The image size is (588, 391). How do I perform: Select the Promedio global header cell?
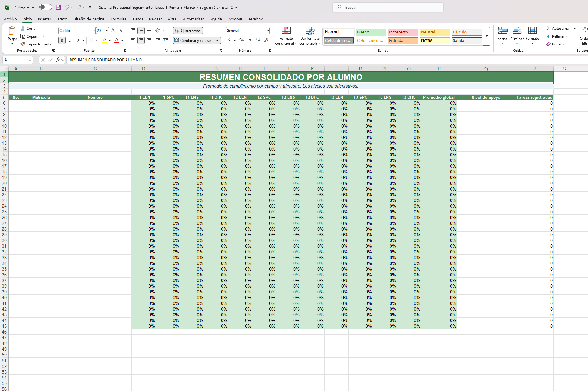pyautogui.click(x=439, y=97)
